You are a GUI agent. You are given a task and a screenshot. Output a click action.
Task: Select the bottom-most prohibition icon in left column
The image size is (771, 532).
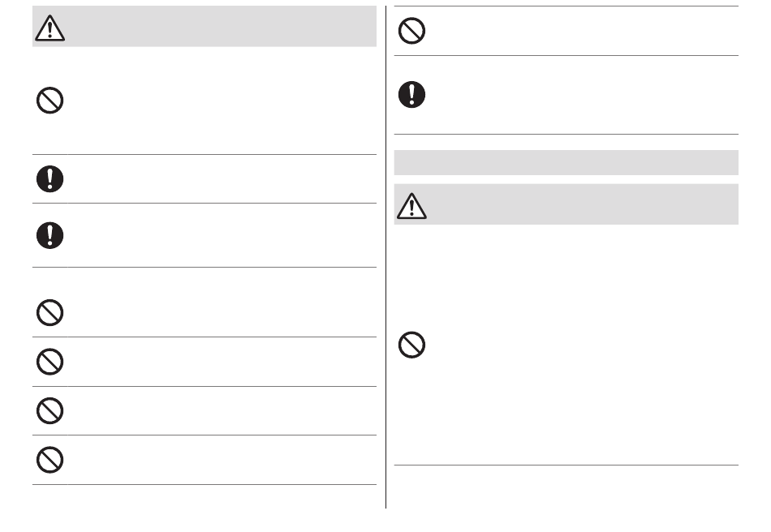(x=50, y=460)
